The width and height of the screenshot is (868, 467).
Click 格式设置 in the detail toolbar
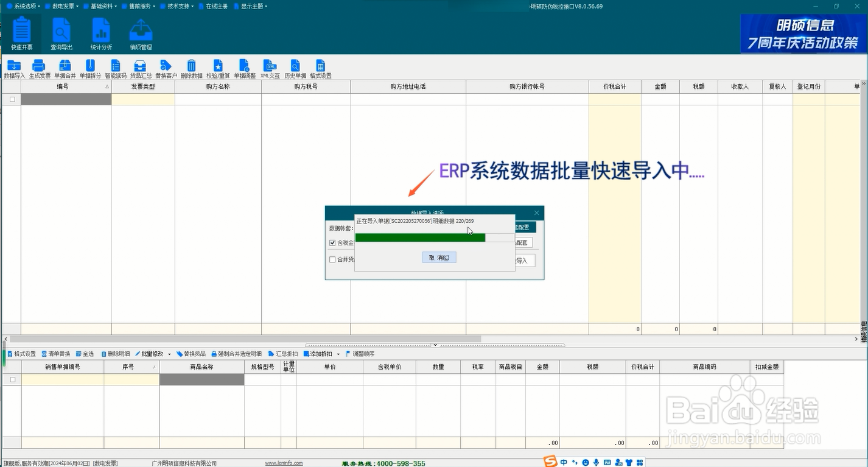point(21,354)
